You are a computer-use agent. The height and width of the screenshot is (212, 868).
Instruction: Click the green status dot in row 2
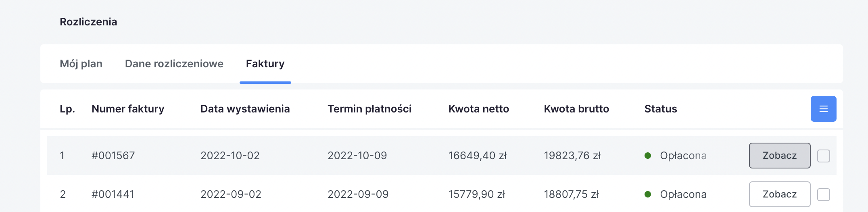point(648,194)
